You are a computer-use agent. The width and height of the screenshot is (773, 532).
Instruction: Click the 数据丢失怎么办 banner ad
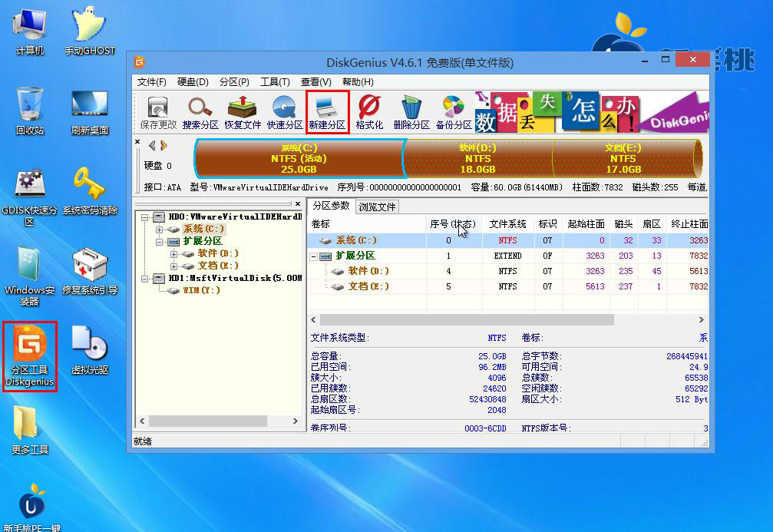tap(592, 111)
